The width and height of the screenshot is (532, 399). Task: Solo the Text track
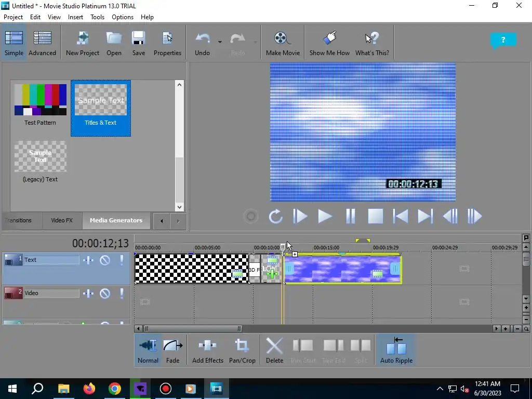coord(122,260)
